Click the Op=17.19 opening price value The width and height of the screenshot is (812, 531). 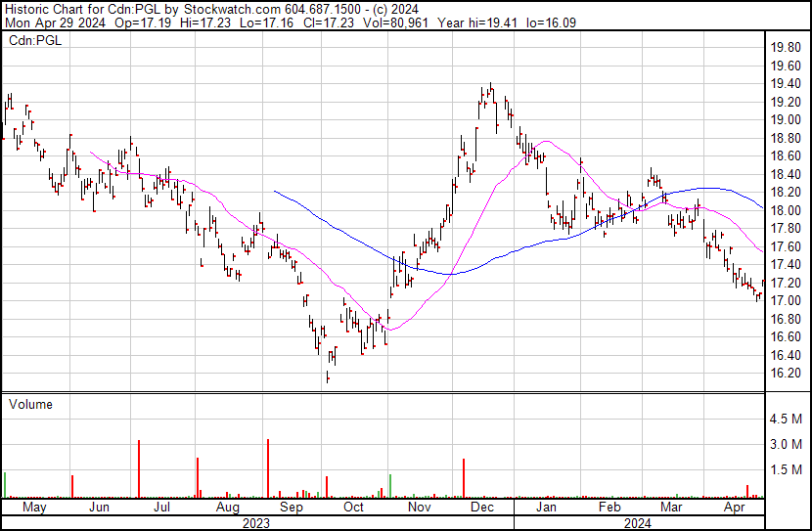pos(143,22)
